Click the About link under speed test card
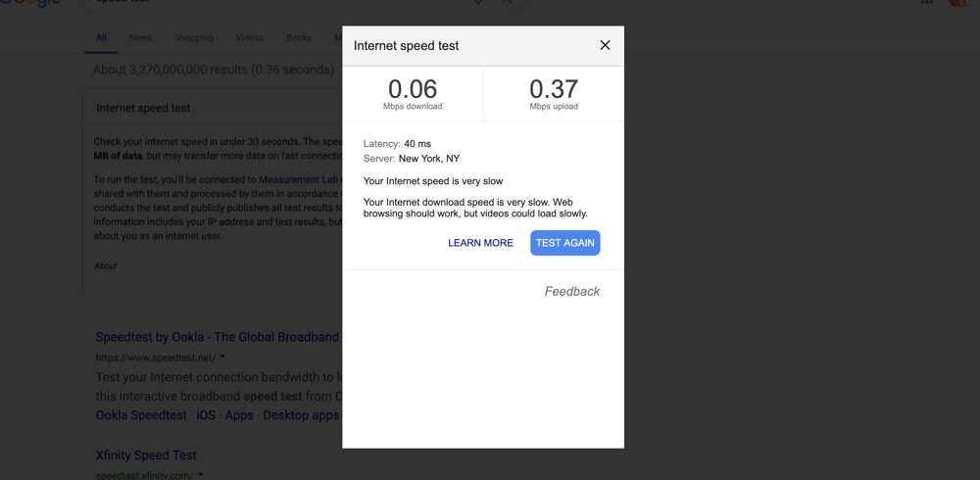The image size is (980, 480). click(105, 265)
